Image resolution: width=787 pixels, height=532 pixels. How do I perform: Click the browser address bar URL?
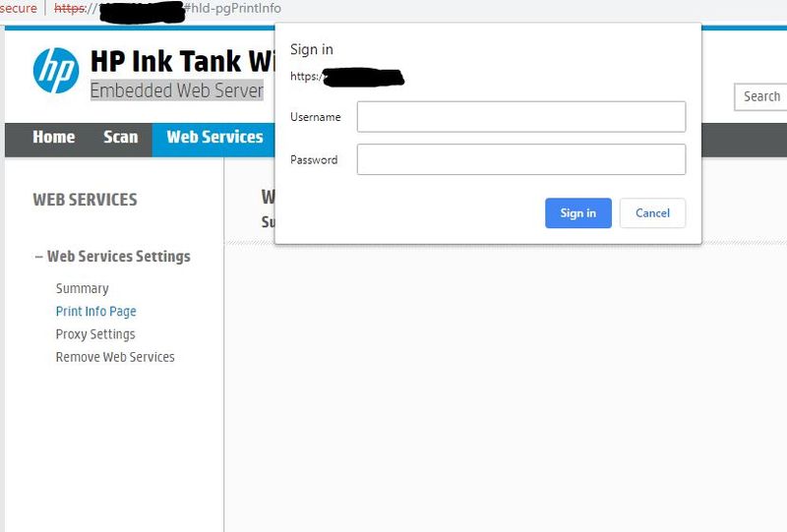167,9
